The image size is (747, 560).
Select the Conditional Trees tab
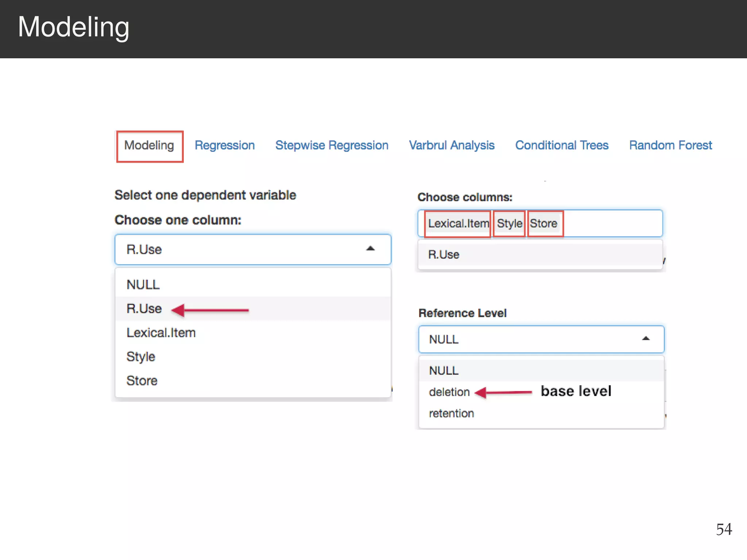click(562, 145)
